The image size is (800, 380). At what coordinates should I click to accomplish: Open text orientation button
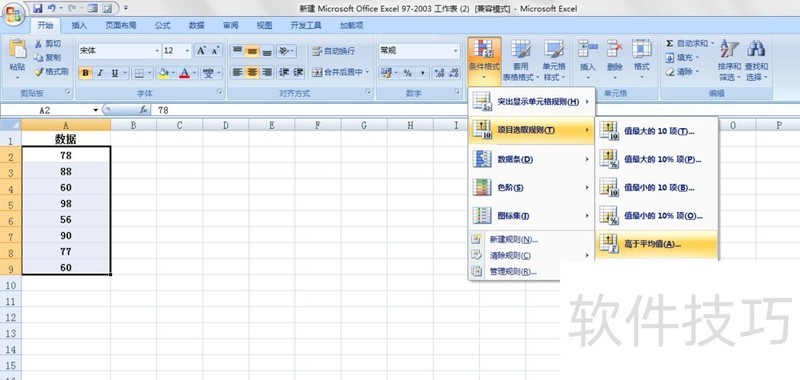pyautogui.click(x=286, y=50)
